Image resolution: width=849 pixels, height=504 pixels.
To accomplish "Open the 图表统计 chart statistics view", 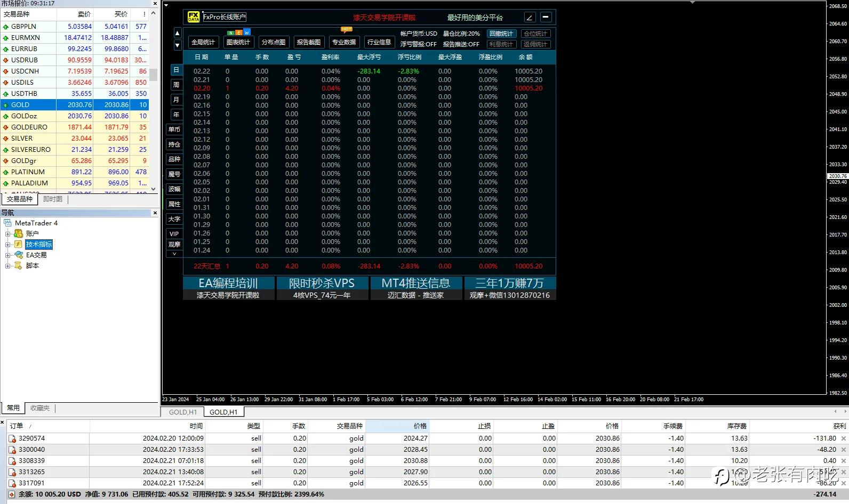I will [x=238, y=42].
